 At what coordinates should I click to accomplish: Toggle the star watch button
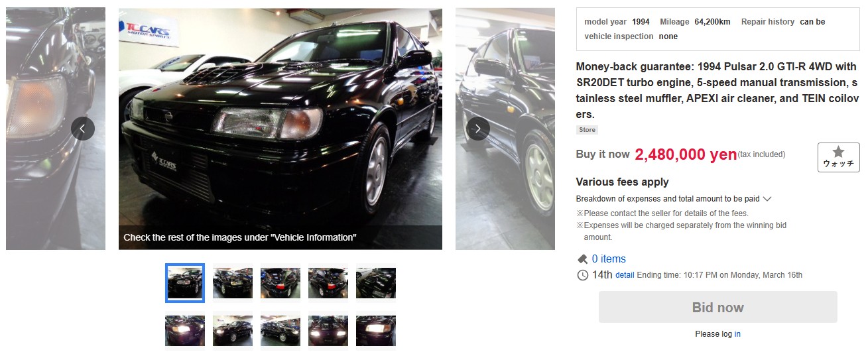coord(838,157)
